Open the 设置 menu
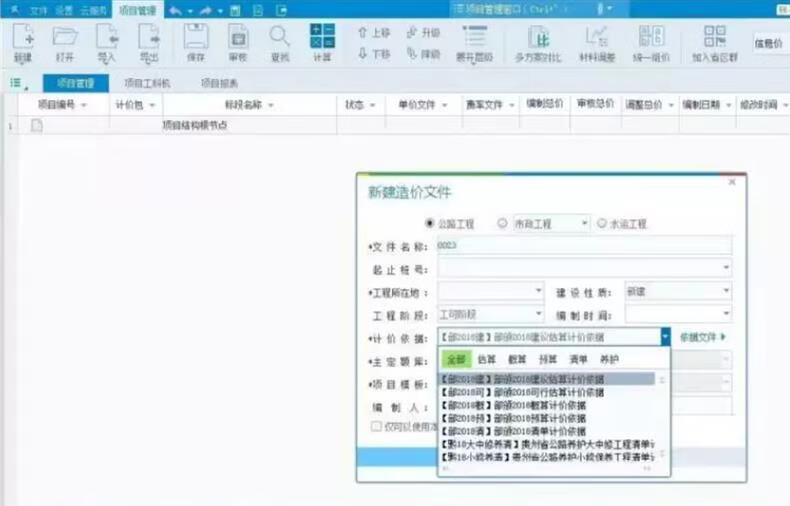Viewport: 790px width, 506px height. click(64, 10)
